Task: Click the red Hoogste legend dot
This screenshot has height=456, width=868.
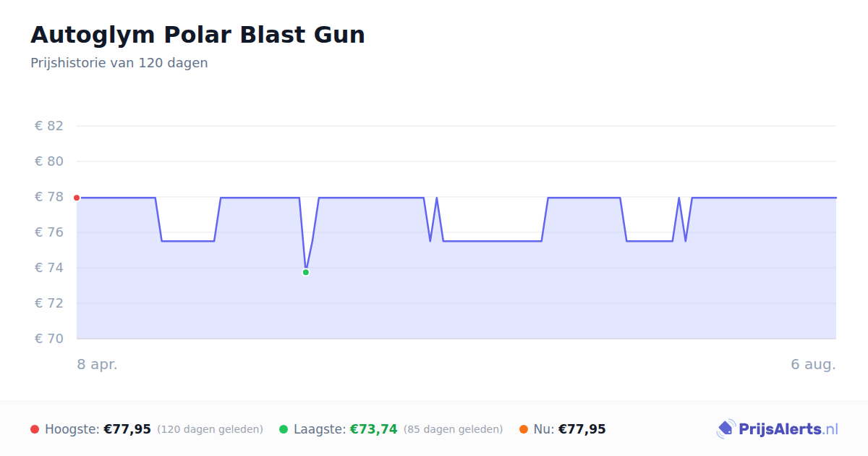Action: point(35,429)
